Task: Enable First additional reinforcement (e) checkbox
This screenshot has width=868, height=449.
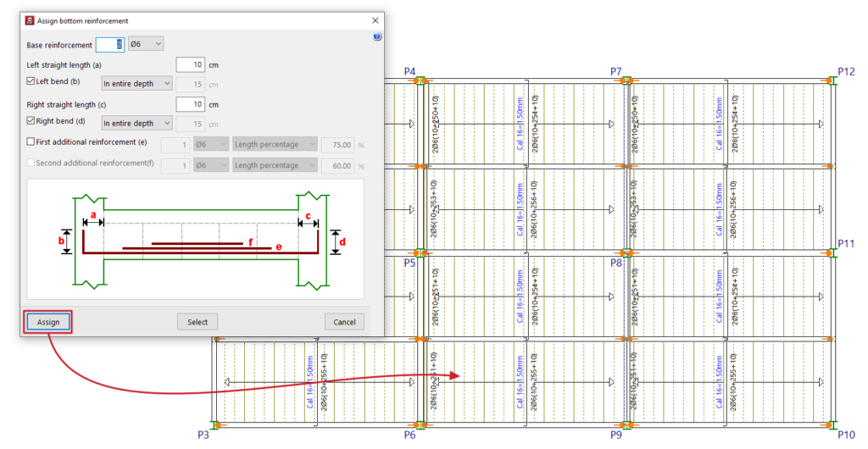Action: coord(31,141)
